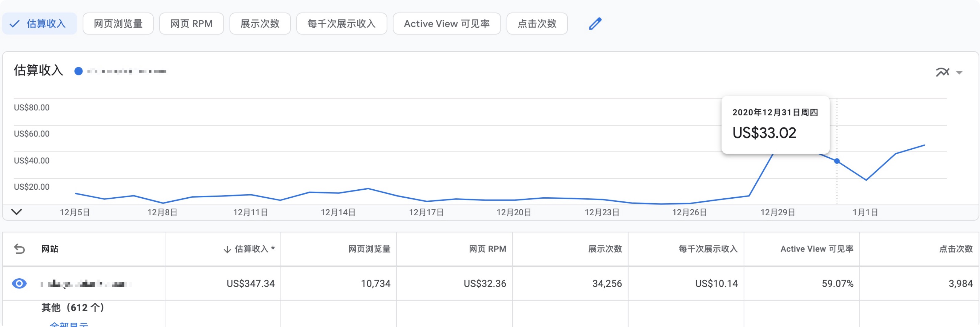The image size is (980, 327).
Task: Expand the 其他（612 个）row
Action: [x=73, y=308]
